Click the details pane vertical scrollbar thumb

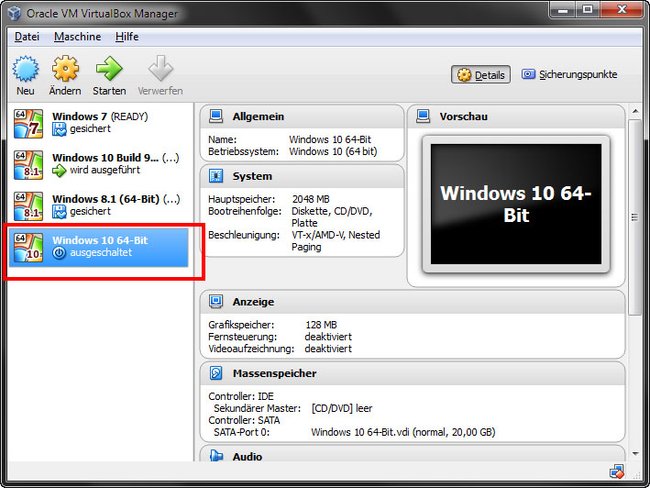coord(635,217)
